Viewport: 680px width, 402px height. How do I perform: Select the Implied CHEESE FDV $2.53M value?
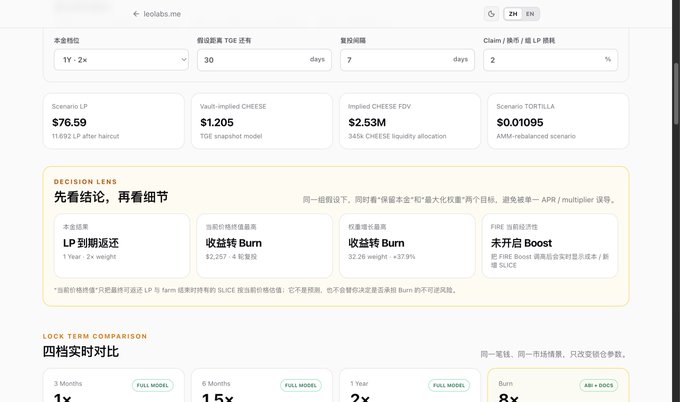[x=367, y=122]
